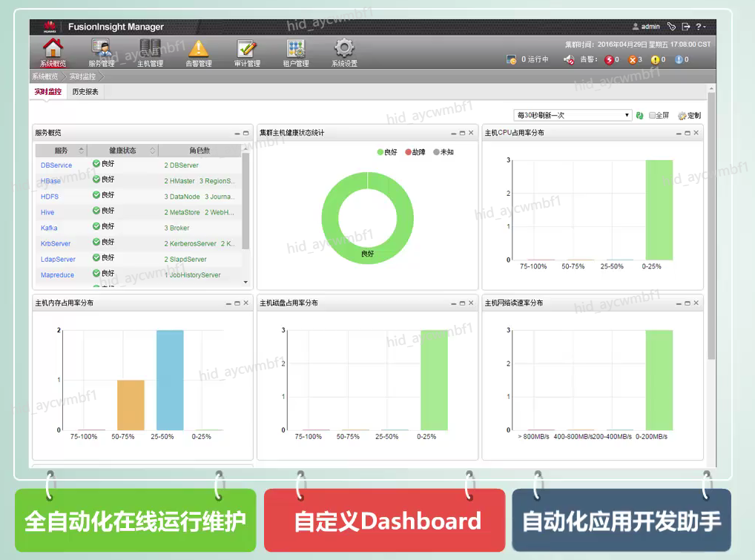755x560 pixels.
Task: Open the DBService link
Action: click(x=56, y=165)
